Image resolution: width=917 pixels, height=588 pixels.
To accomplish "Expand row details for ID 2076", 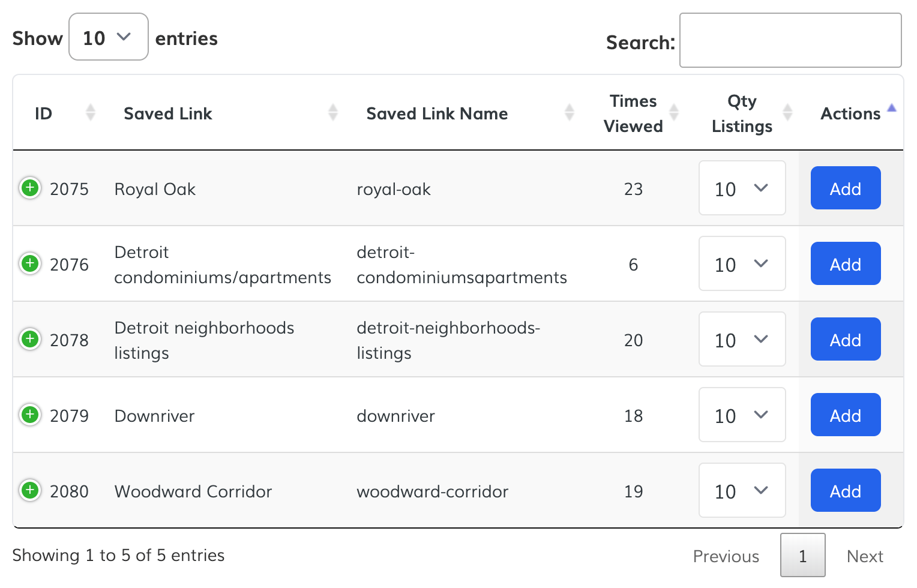I will (30, 263).
